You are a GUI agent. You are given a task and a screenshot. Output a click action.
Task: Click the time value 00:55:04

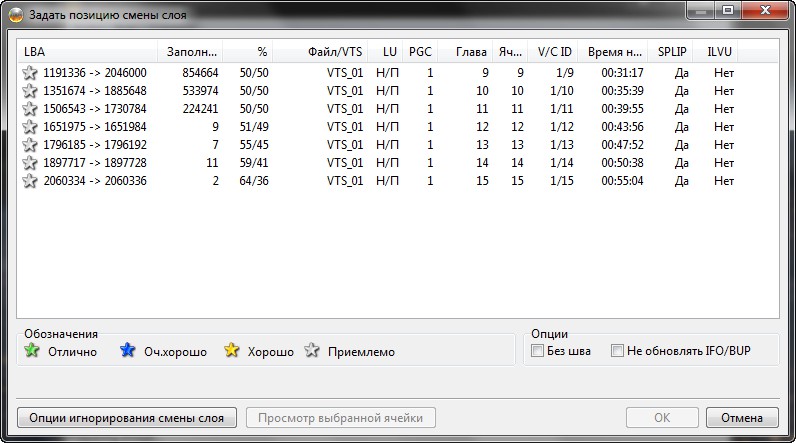pos(622,181)
